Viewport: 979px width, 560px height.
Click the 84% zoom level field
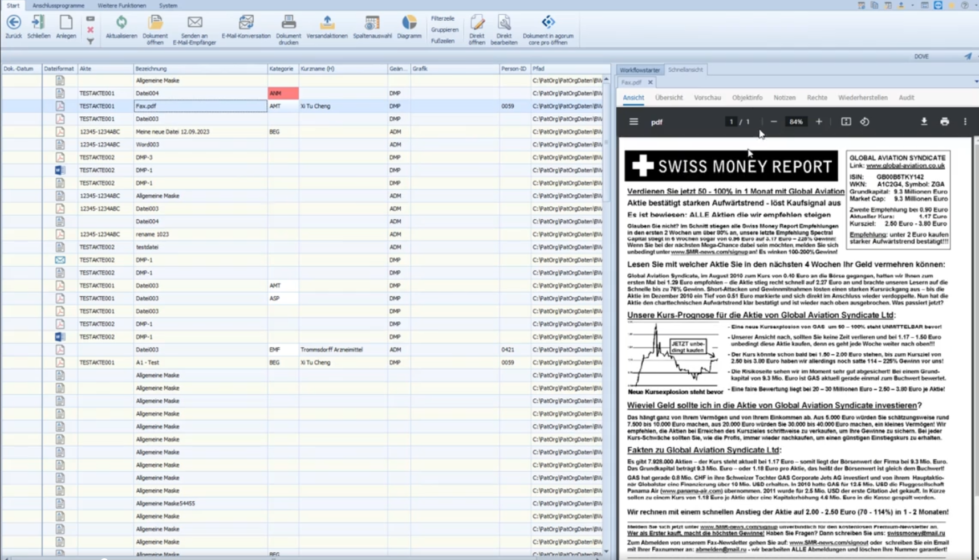pyautogui.click(x=796, y=121)
